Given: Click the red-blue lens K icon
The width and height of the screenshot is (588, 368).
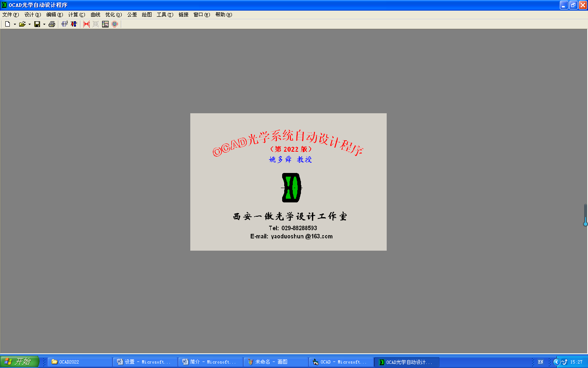Looking at the screenshot, I should pyautogui.click(x=74, y=24).
